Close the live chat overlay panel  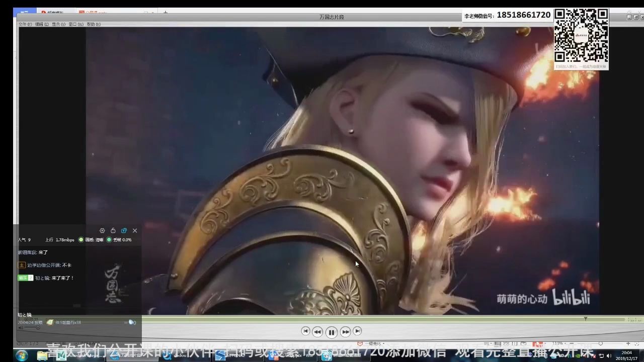[134, 230]
